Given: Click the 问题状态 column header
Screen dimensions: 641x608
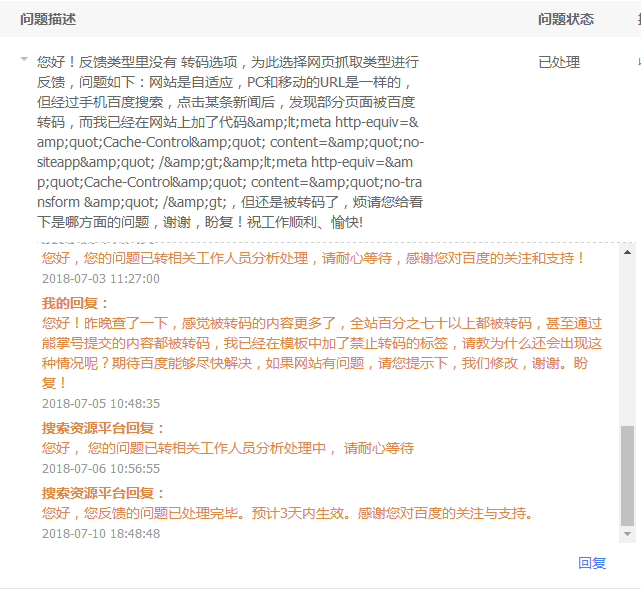Looking at the screenshot, I should 566,19.
